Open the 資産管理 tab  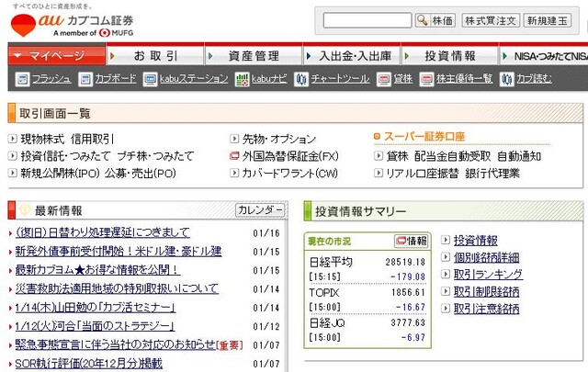[254, 56]
